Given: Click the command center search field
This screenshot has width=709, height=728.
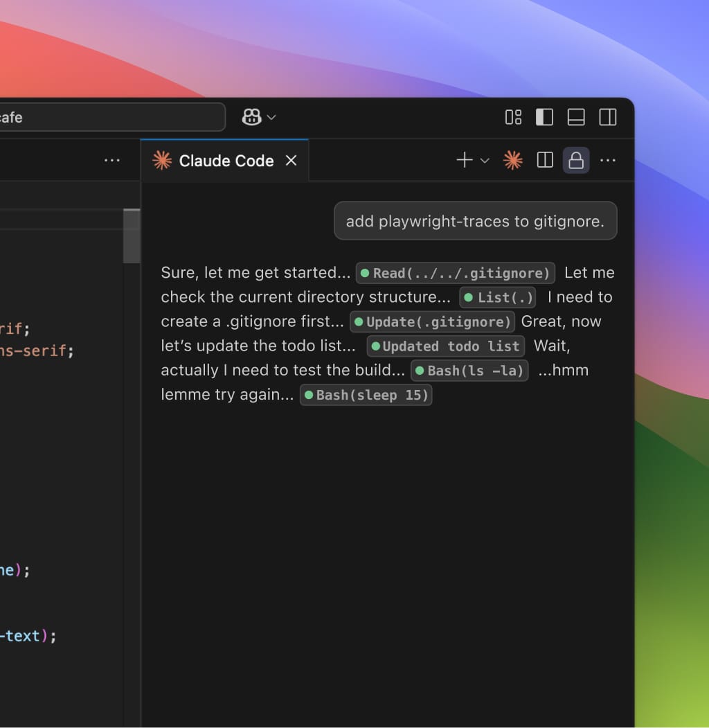Looking at the screenshot, I should (x=111, y=118).
